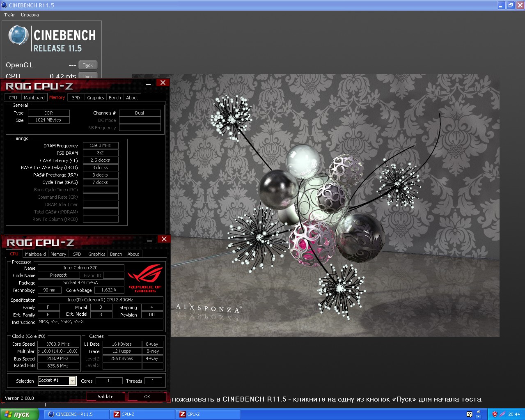Image resolution: width=525 pixels, height=420 pixels.
Task: Open About tab in upper CPU-Z window
Action: 132,98
